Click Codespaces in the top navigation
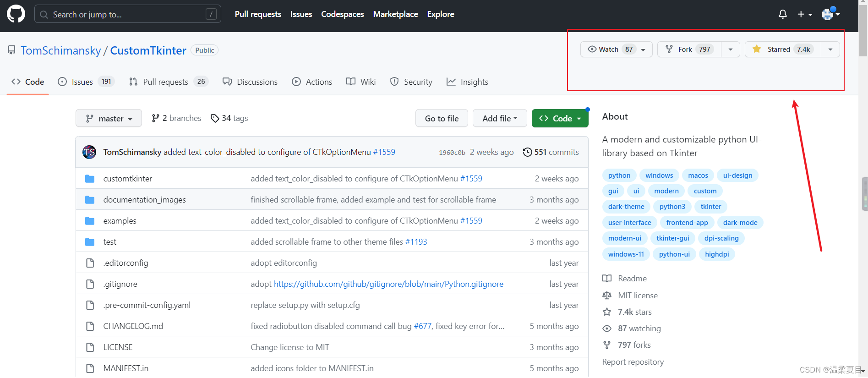 coord(343,14)
